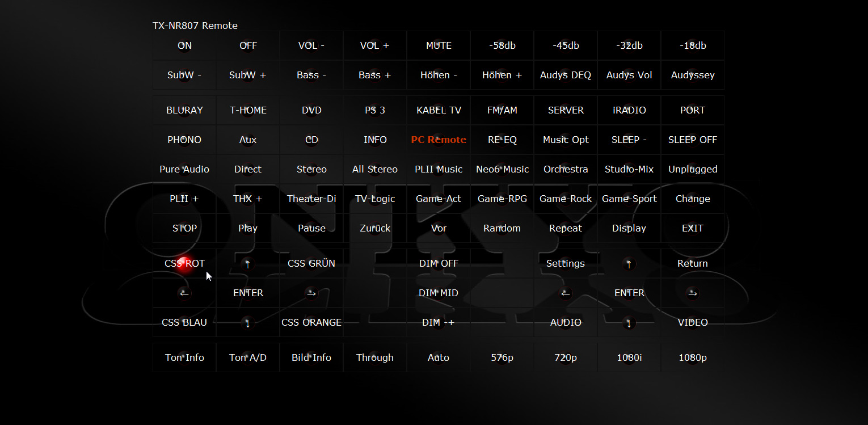
Task: Open the Settings menu
Action: (566, 263)
